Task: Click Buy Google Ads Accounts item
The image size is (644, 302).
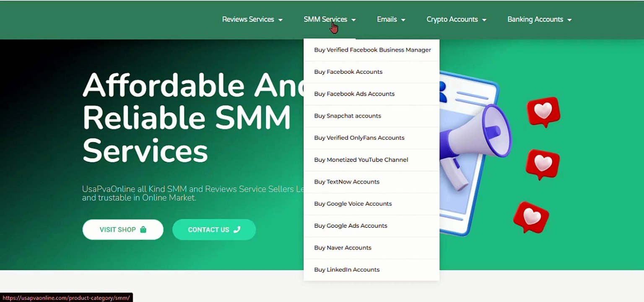Action: coord(371,226)
